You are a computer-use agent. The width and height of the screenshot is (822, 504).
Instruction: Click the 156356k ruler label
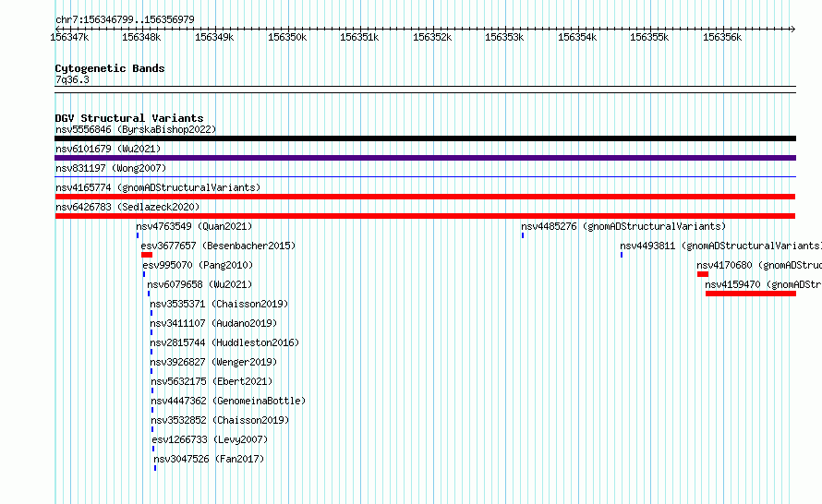click(722, 37)
